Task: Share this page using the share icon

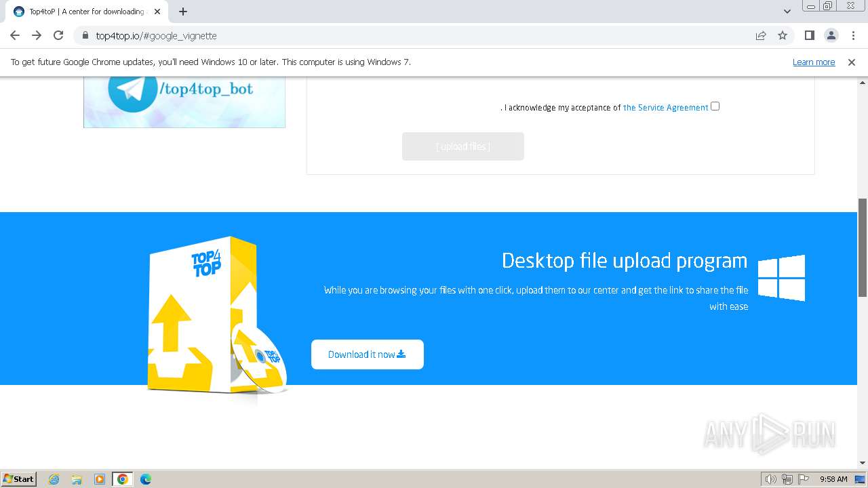Action: [761, 35]
